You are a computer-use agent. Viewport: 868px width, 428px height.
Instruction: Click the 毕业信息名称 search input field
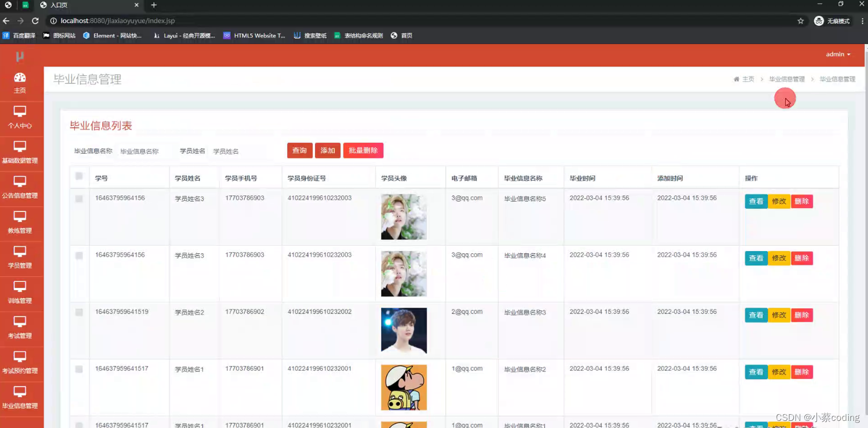click(x=144, y=151)
